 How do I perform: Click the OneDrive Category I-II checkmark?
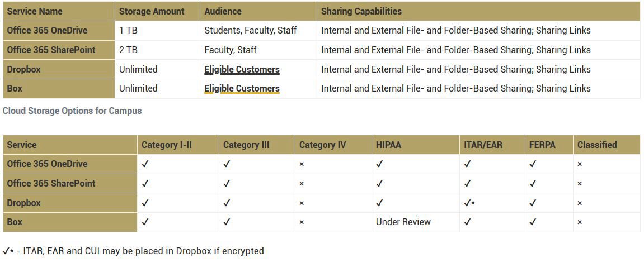point(144,164)
